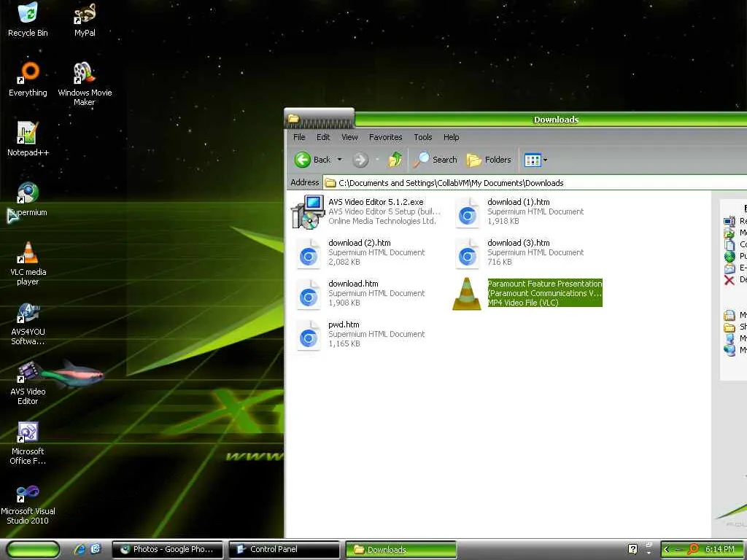747x560 pixels.
Task: Click the green Start button
Action: point(33,550)
